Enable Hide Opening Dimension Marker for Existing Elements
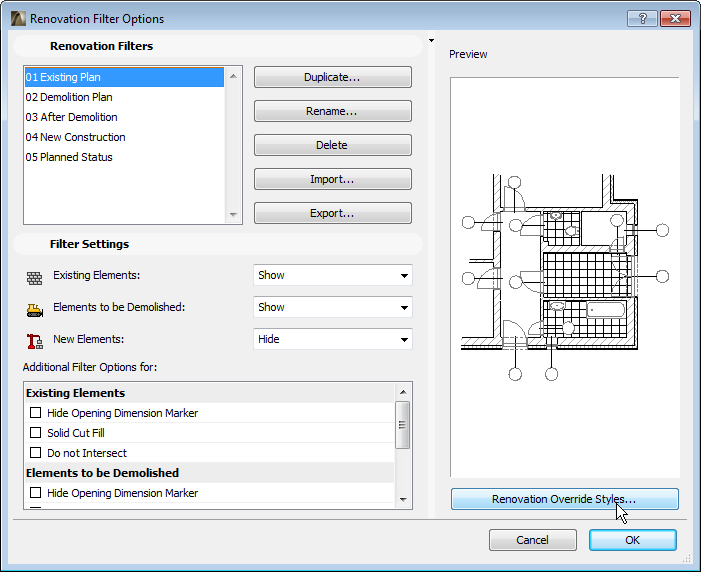Image resolution: width=701 pixels, height=572 pixels. tap(36, 413)
